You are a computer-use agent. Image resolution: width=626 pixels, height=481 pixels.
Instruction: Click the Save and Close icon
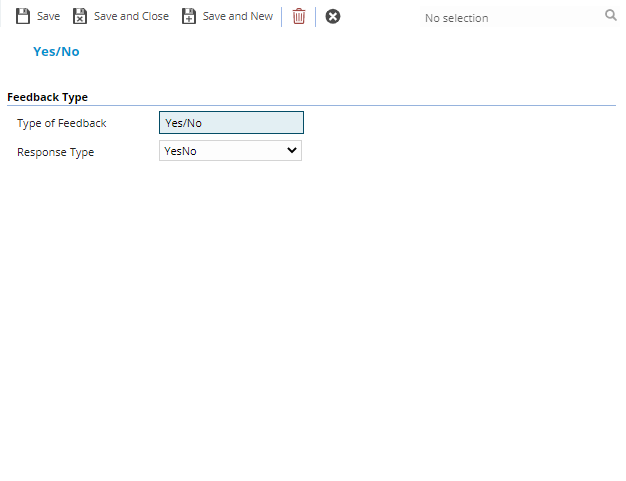tap(80, 16)
